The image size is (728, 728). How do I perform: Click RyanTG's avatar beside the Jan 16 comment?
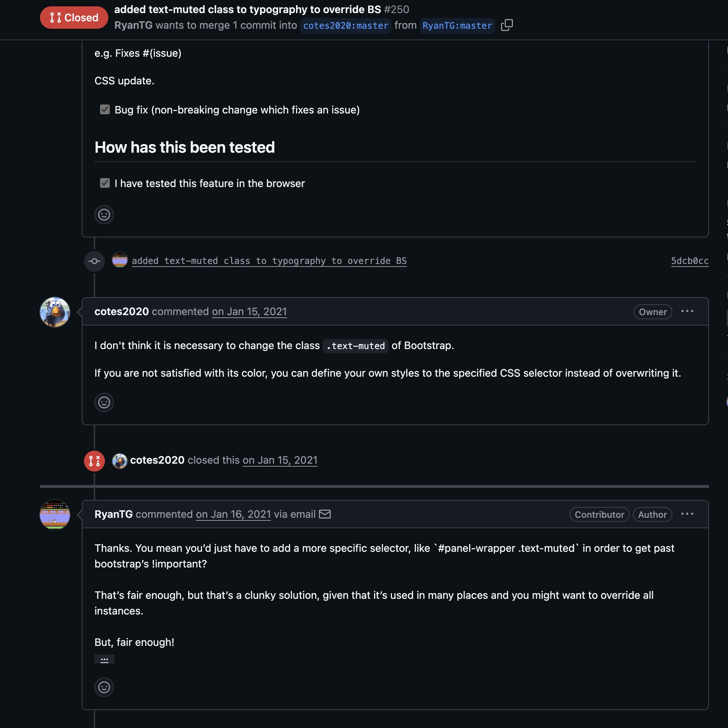pos(55,515)
